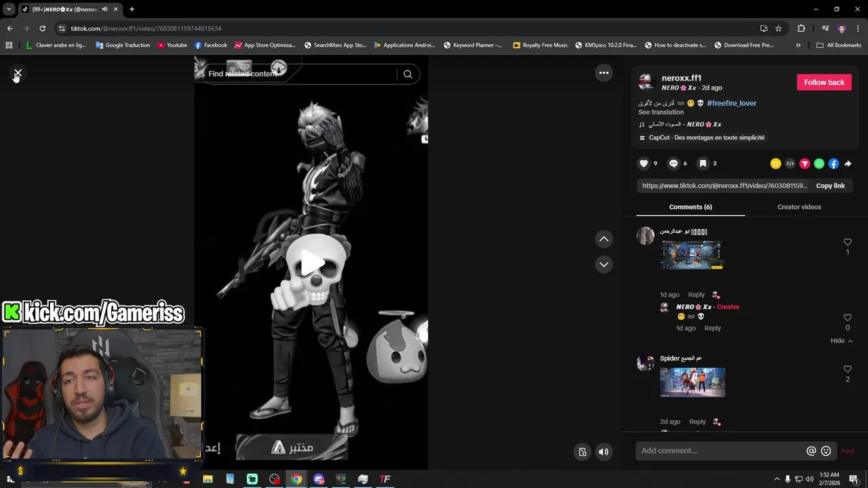Open the original sound link by NERO Xx
Image resolution: width=868 pixels, height=488 pixels.
[x=684, y=125]
